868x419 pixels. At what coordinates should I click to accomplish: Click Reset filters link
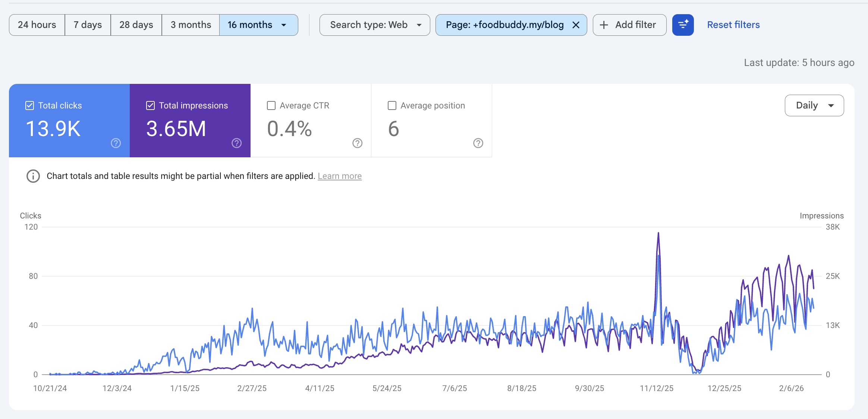click(x=733, y=25)
